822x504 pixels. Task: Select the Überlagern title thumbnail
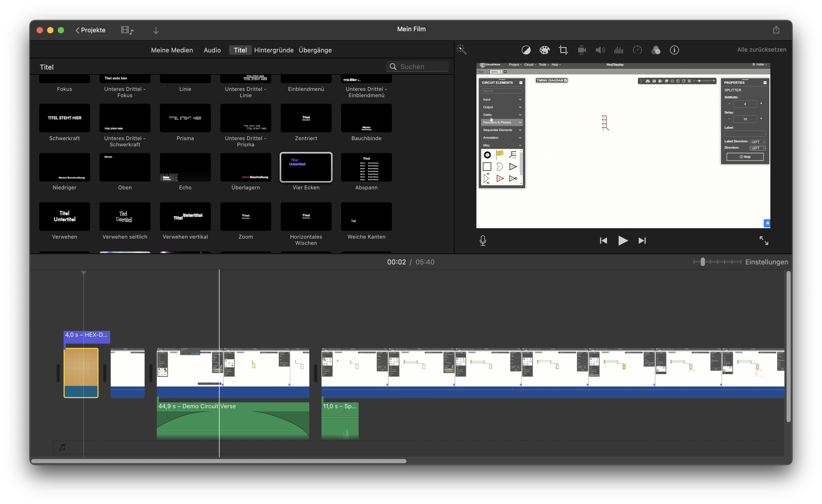245,168
